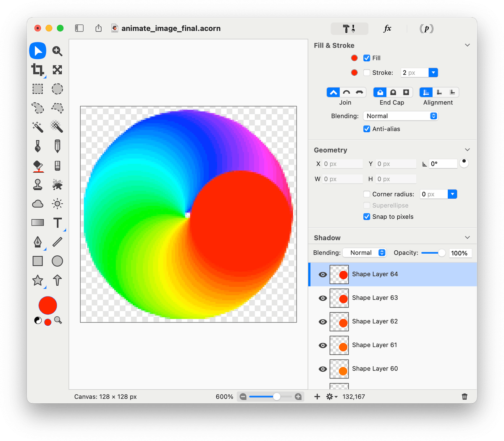Enable the Stroke checkbox
Screen dimensions: 504x441
367,73
